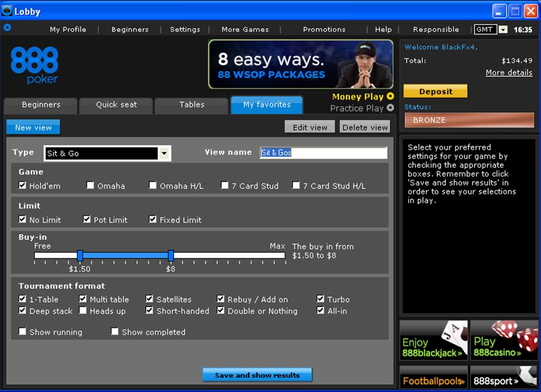The image size is (541, 392).
Task: Enable the Show completed checkbox
Action: point(115,331)
